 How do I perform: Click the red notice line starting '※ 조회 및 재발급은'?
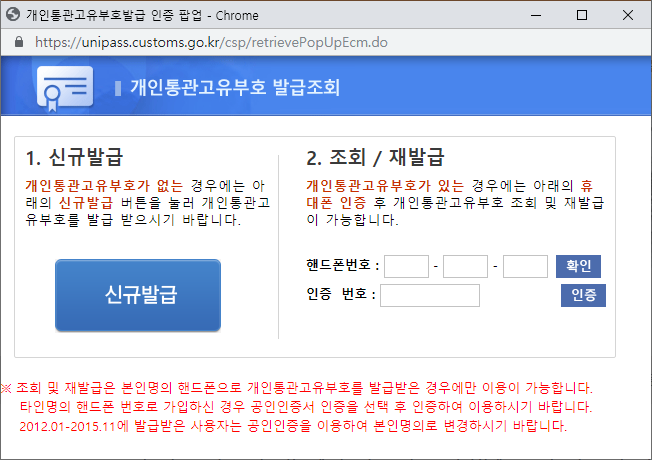click(x=296, y=388)
